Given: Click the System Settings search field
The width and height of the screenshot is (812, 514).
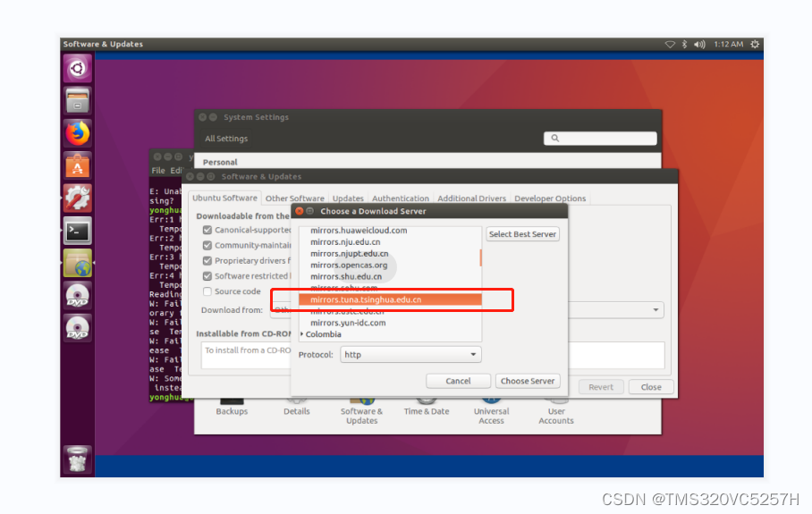Looking at the screenshot, I should coord(600,139).
